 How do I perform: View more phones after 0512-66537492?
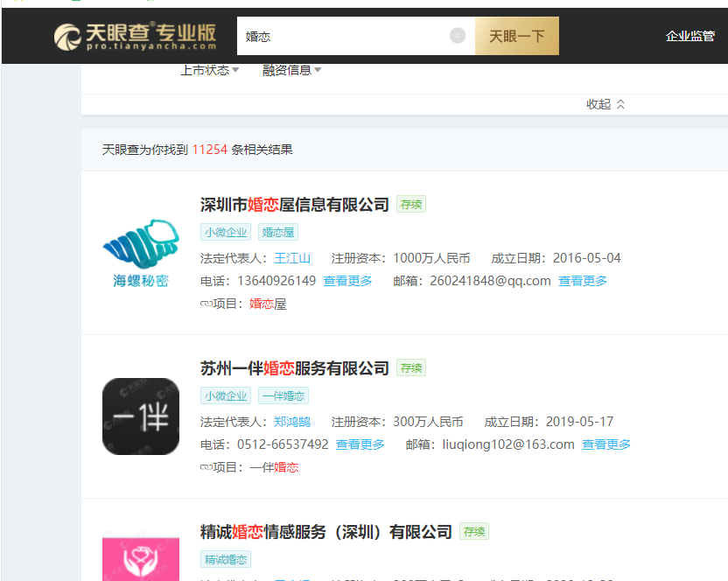click(360, 444)
